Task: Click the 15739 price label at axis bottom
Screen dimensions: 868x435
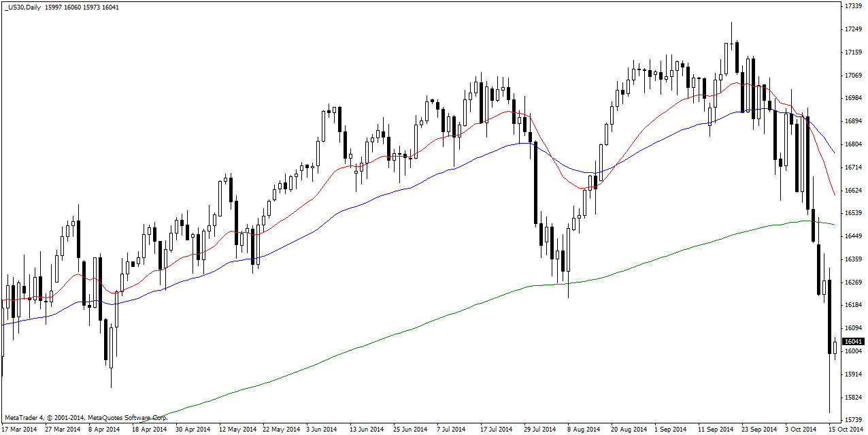Action: pyautogui.click(x=853, y=420)
